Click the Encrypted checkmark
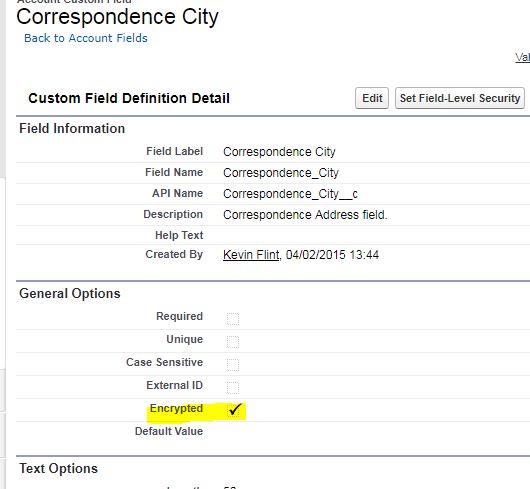 235,410
